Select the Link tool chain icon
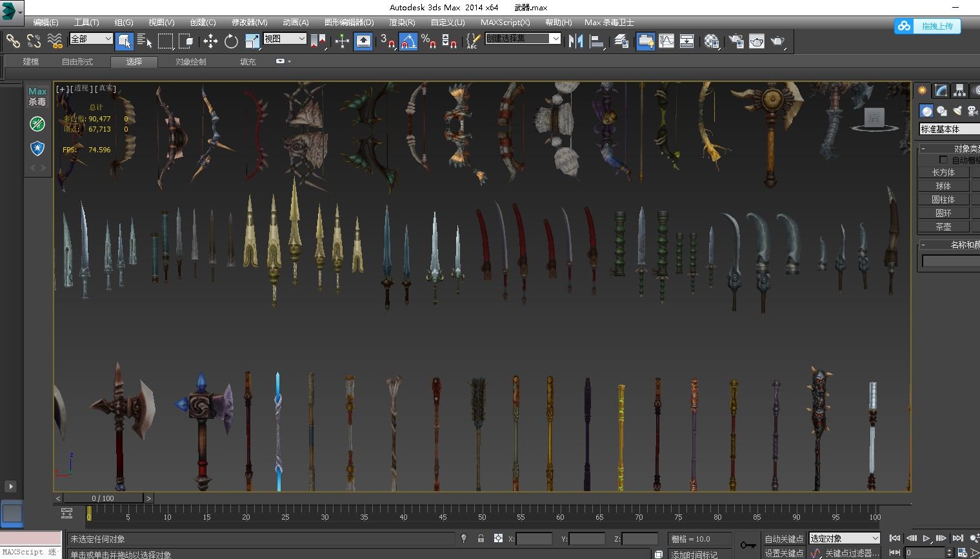The height and width of the screenshot is (559, 980). coord(14,41)
